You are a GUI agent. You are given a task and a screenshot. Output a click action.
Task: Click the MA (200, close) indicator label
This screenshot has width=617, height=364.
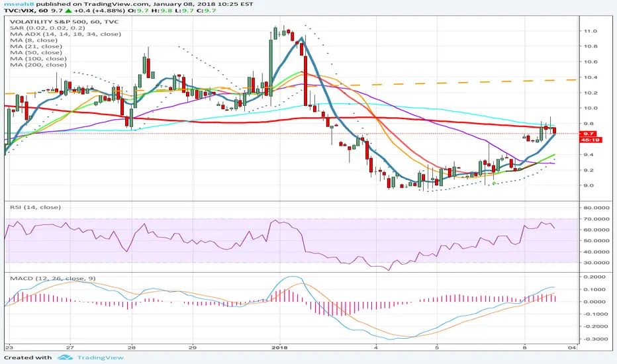pyautogui.click(x=38, y=65)
